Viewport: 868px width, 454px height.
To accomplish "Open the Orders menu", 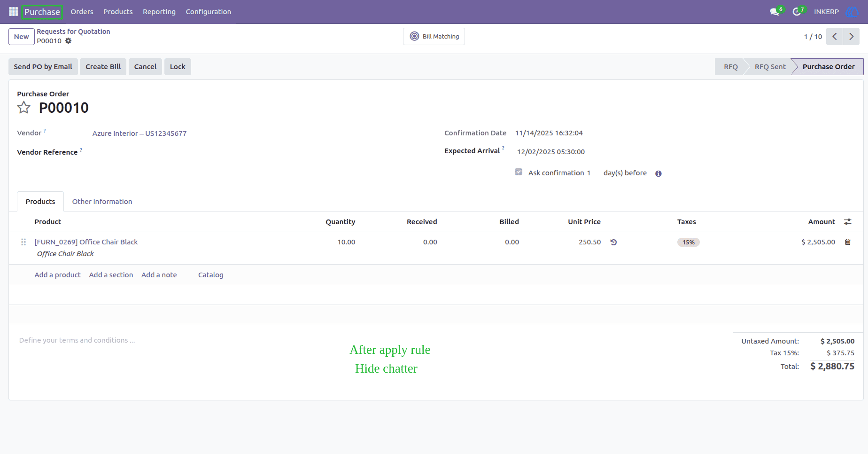I will click(82, 12).
